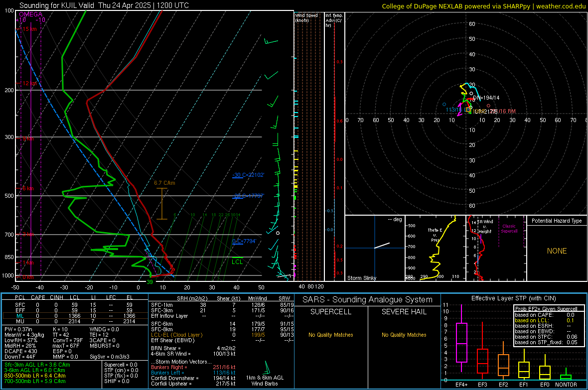Click the -30 C=22102' level label
588x390 pixels.
(x=248, y=175)
